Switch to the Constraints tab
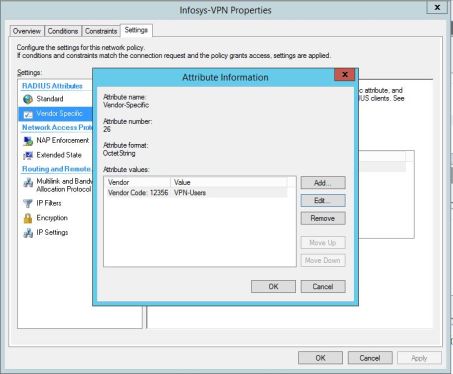This screenshot has width=453, height=374. [x=101, y=31]
